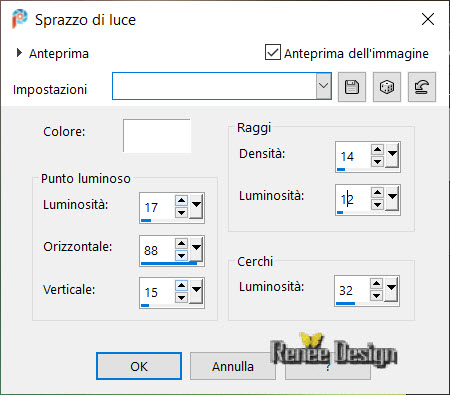Toggle Anteprima dell'immagine checkbox
Viewport: 450px width, 395px height.
[273, 52]
